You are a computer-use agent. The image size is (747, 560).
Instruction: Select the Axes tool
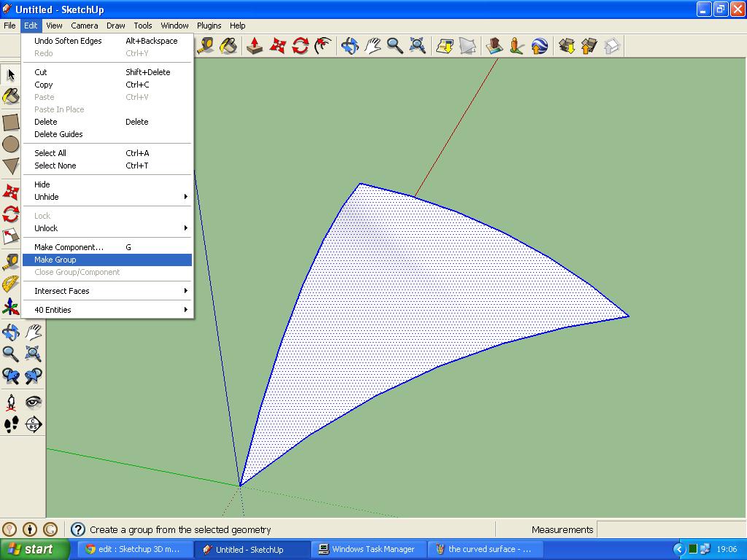pos(10,307)
